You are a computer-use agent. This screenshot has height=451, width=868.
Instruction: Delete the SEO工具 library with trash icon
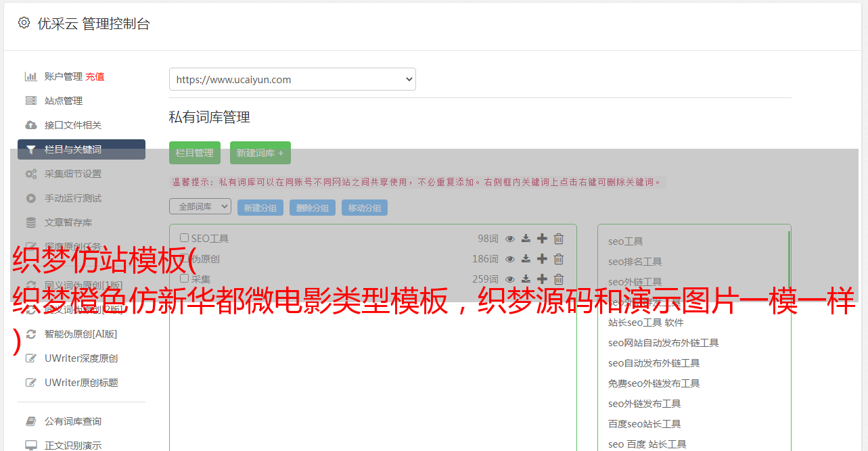(x=559, y=239)
